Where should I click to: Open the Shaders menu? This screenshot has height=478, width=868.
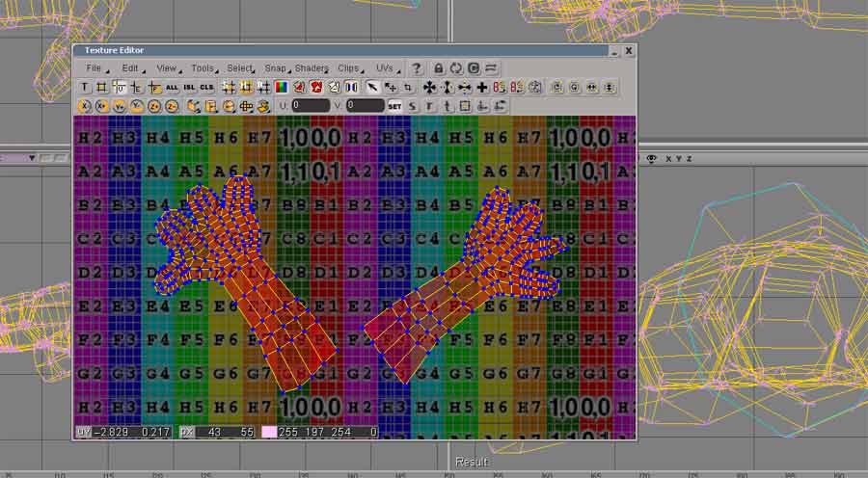(311, 68)
